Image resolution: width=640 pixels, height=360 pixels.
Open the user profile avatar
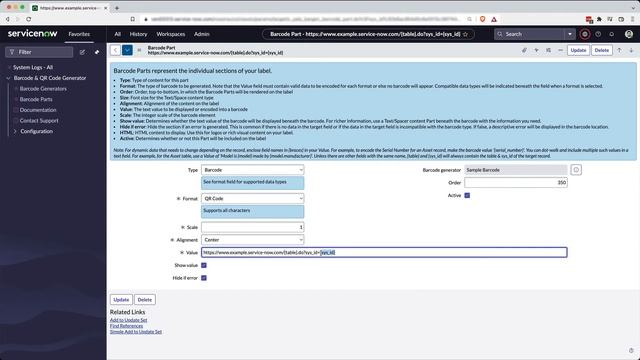pos(629,34)
